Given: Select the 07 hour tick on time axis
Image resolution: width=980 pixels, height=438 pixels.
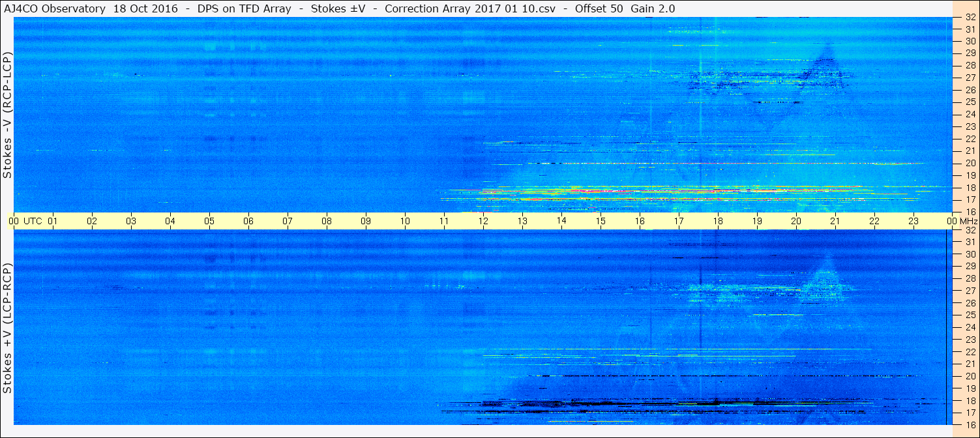Looking at the screenshot, I should coord(288,221).
